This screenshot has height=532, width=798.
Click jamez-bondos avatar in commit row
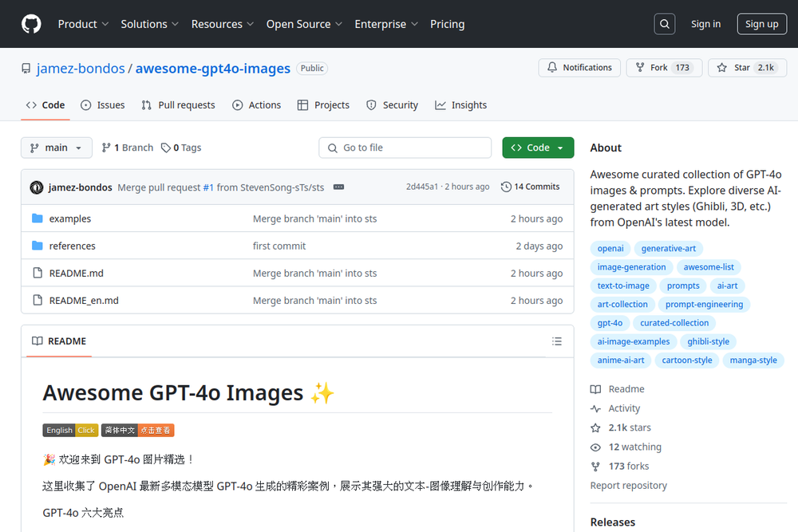[37, 187]
